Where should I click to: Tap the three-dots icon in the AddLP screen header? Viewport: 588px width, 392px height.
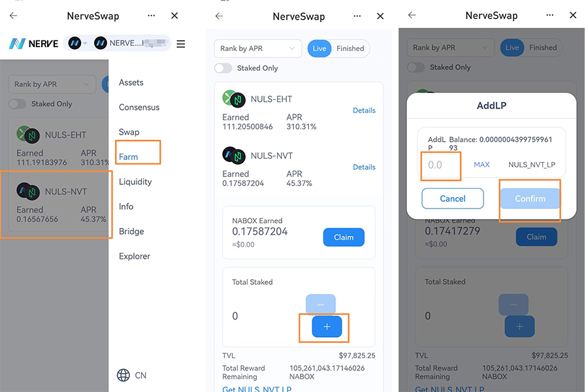pyautogui.click(x=549, y=15)
